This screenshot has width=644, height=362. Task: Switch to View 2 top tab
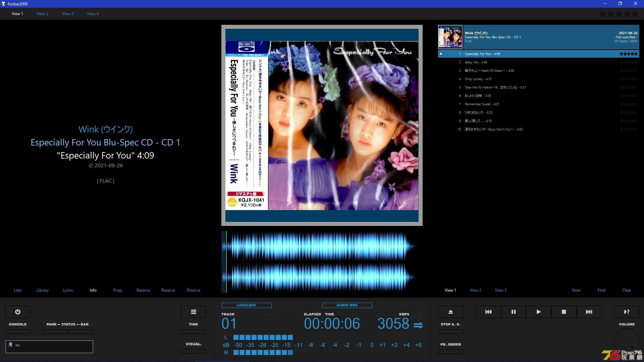tap(43, 14)
